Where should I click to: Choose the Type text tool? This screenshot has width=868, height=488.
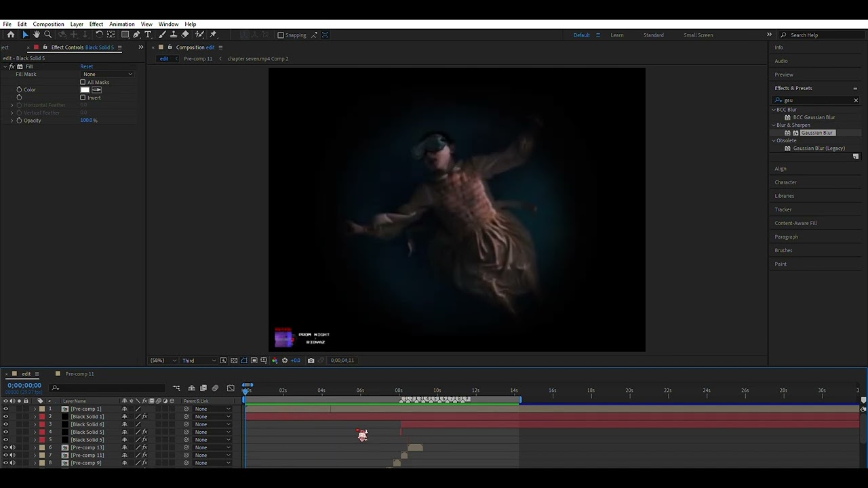pyautogui.click(x=148, y=35)
